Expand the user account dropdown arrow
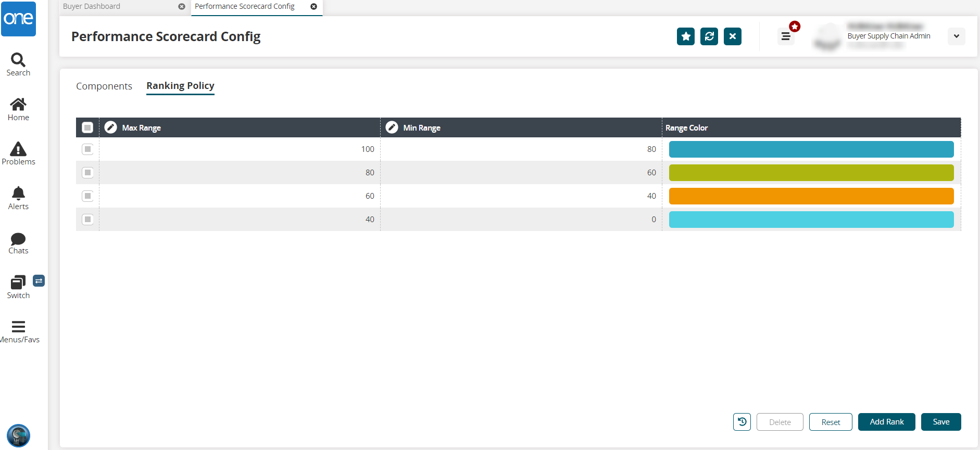The width and height of the screenshot is (980, 450). [957, 36]
